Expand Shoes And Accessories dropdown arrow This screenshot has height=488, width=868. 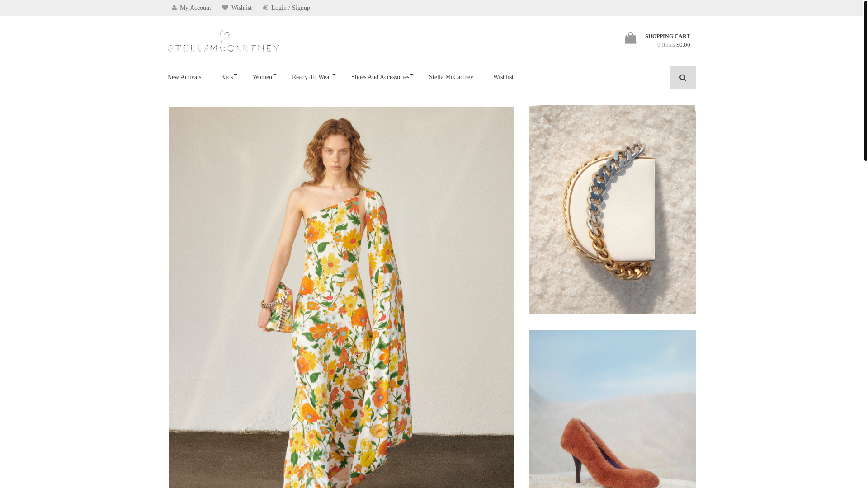click(412, 75)
